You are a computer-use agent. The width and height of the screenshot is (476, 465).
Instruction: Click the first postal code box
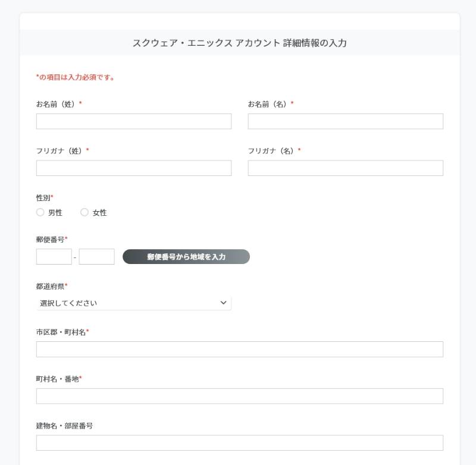pos(54,257)
